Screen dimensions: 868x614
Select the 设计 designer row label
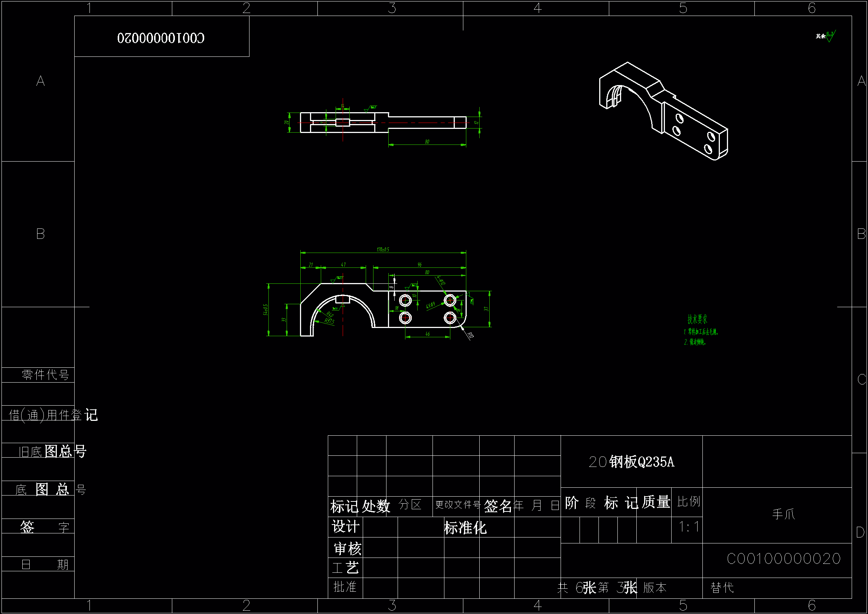[x=345, y=527]
